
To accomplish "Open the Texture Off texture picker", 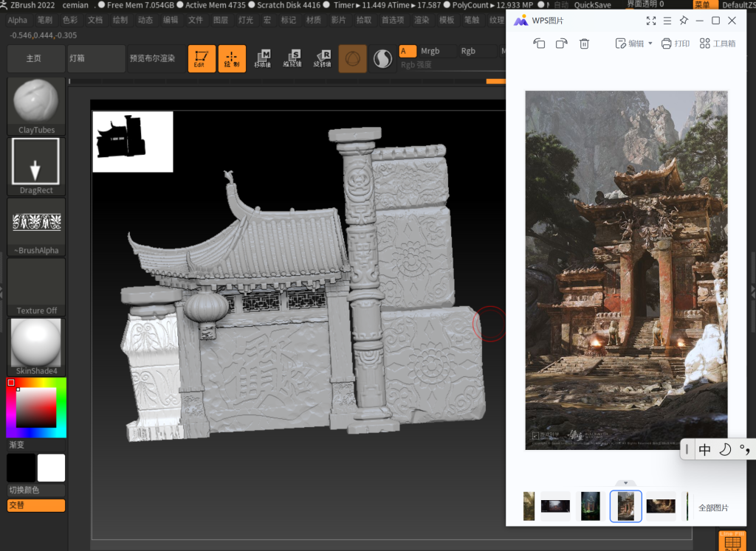I will (36, 287).
